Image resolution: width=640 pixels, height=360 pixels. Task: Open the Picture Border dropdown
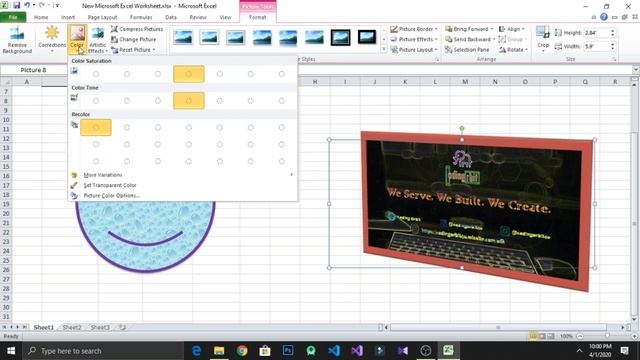(413, 29)
